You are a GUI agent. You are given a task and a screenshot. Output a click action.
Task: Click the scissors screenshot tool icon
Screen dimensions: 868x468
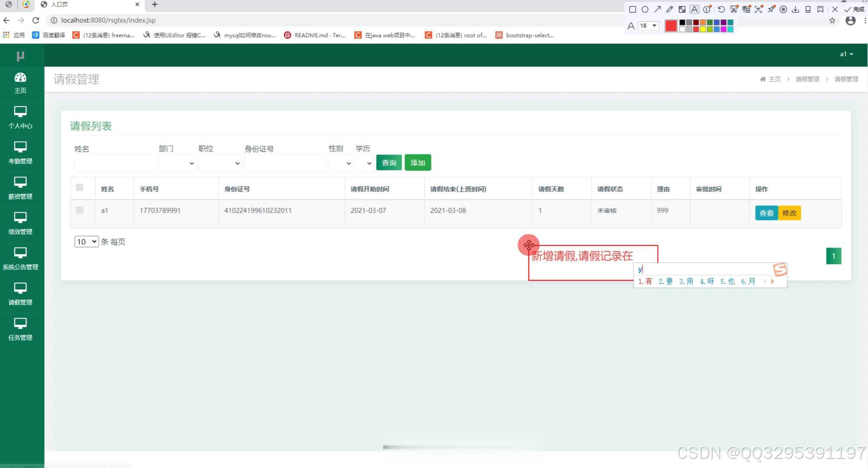[x=734, y=9]
